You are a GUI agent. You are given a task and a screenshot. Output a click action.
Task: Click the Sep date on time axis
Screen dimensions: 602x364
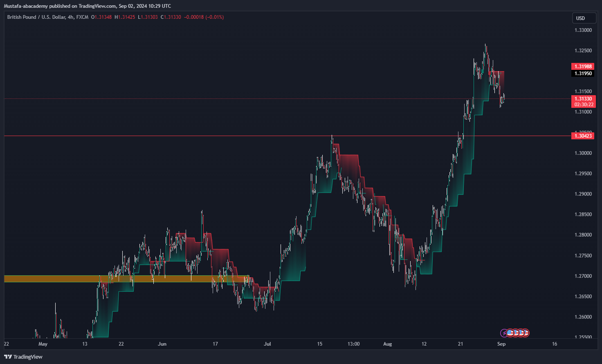point(501,344)
